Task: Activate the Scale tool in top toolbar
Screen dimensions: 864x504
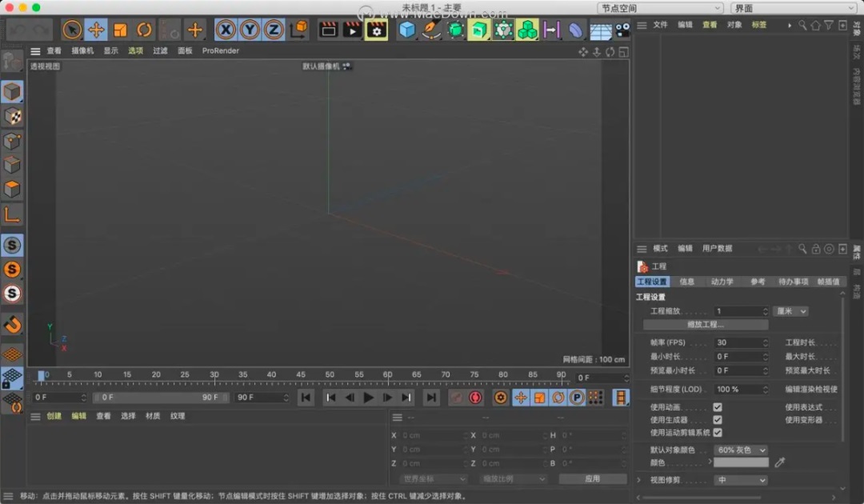Action: pyautogui.click(x=120, y=30)
